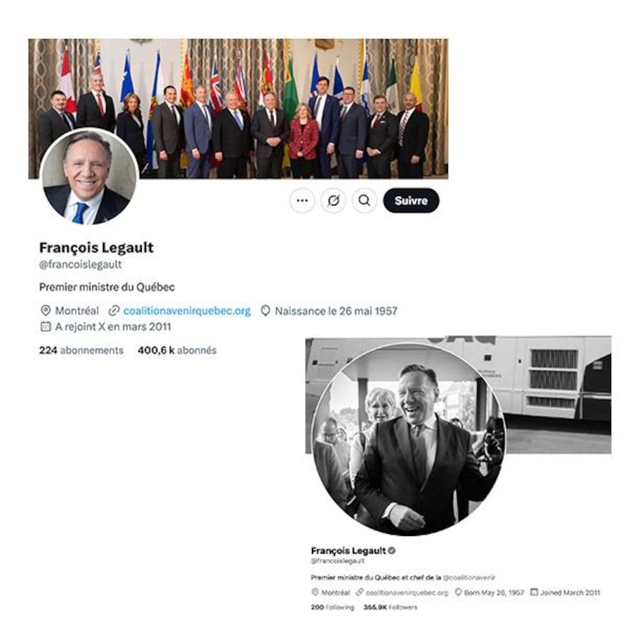View the 200 Following list
The height and width of the screenshot is (644, 644).
[332, 608]
